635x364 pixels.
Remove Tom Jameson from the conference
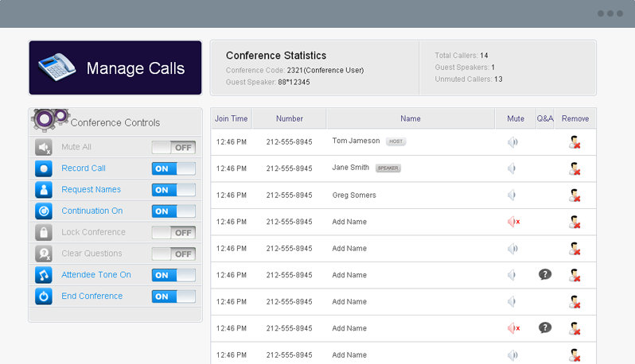coord(575,142)
